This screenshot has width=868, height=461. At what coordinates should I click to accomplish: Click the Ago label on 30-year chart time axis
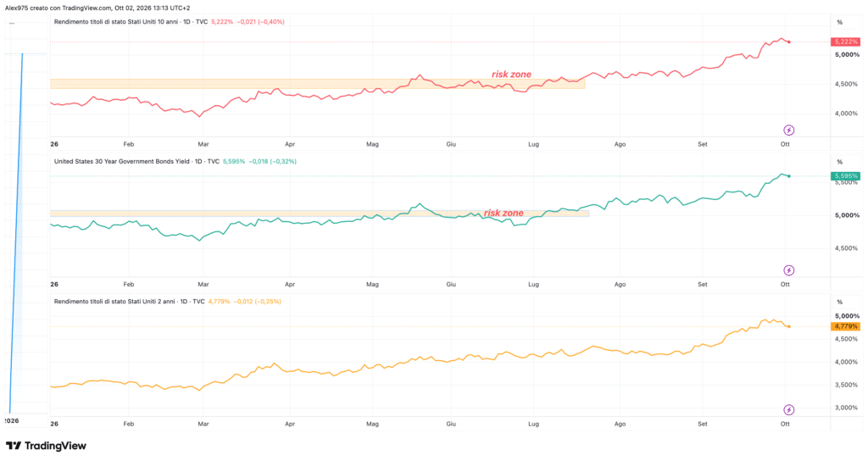(x=620, y=284)
